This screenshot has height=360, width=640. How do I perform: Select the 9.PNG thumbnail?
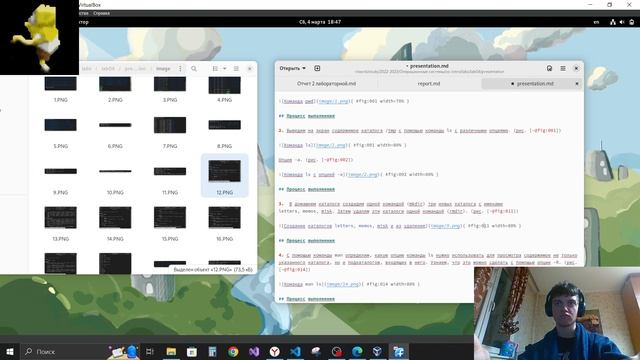[60, 171]
